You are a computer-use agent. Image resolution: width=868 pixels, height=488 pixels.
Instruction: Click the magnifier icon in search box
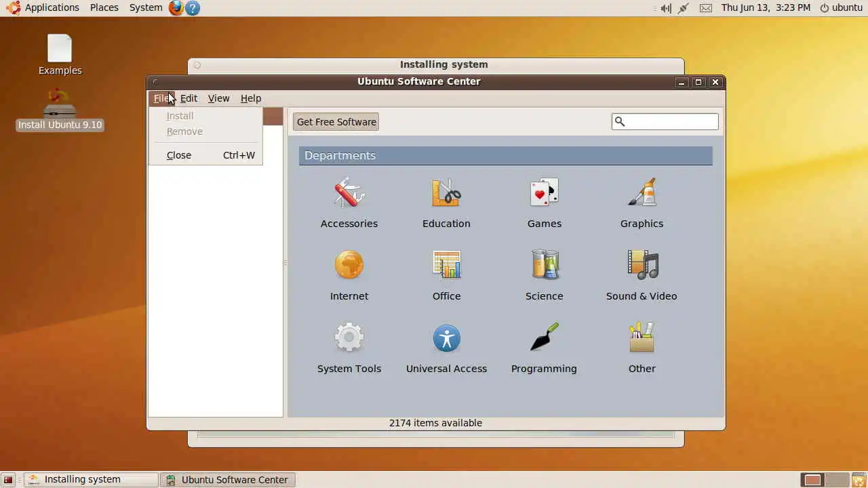pyautogui.click(x=619, y=121)
